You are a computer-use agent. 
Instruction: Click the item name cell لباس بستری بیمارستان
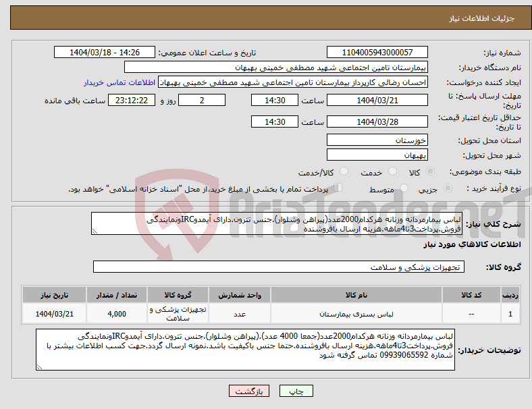pos(356,314)
